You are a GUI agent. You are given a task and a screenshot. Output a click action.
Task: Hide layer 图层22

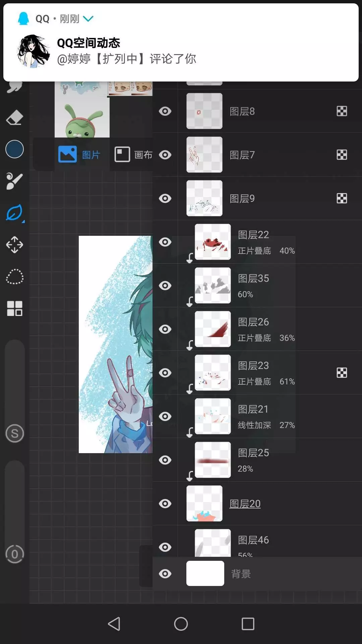165,242
